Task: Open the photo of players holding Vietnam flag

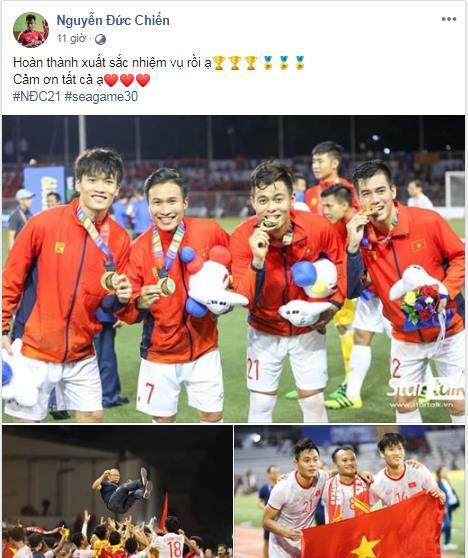Action: click(349, 491)
